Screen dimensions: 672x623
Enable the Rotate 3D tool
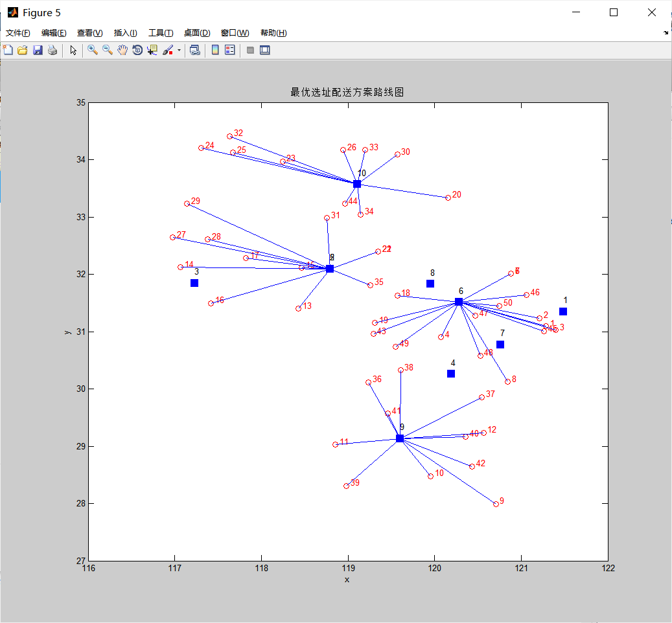coord(137,50)
